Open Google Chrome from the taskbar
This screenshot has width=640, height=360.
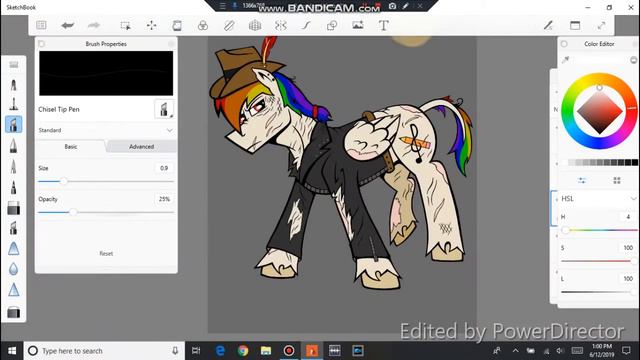[x=243, y=351]
